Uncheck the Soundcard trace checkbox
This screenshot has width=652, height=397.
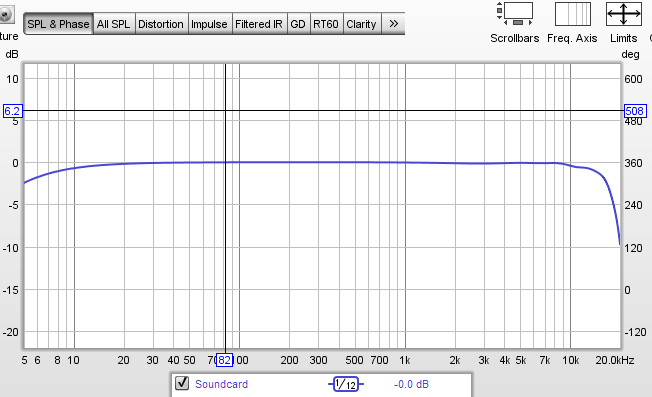[x=182, y=383]
